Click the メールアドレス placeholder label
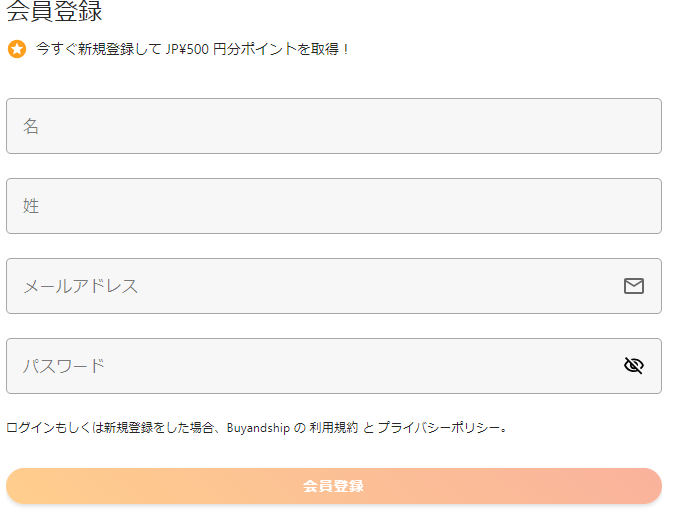The image size is (677, 512). tap(80, 286)
